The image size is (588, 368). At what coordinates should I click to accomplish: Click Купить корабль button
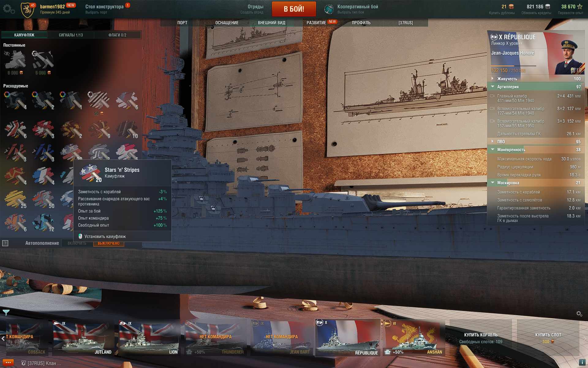pos(481,338)
